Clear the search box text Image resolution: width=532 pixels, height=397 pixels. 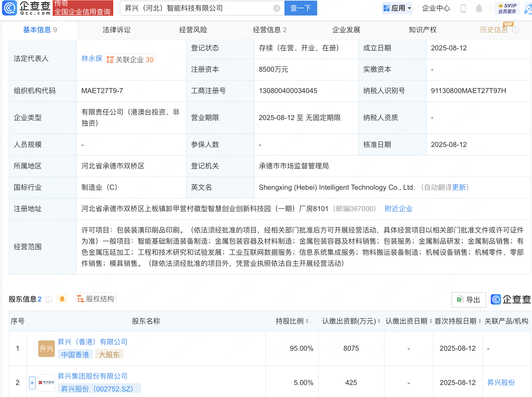[277, 8]
